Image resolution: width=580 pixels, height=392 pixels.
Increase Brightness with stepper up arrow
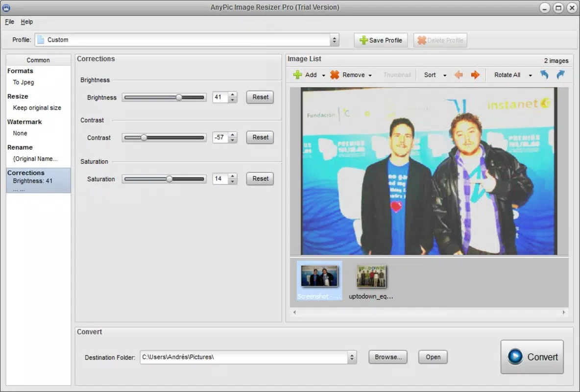(232, 95)
